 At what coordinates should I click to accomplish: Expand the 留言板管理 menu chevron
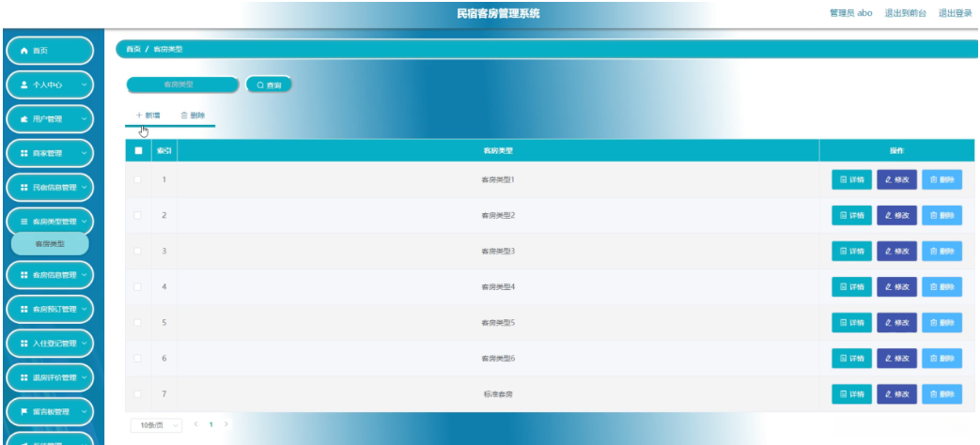85,412
